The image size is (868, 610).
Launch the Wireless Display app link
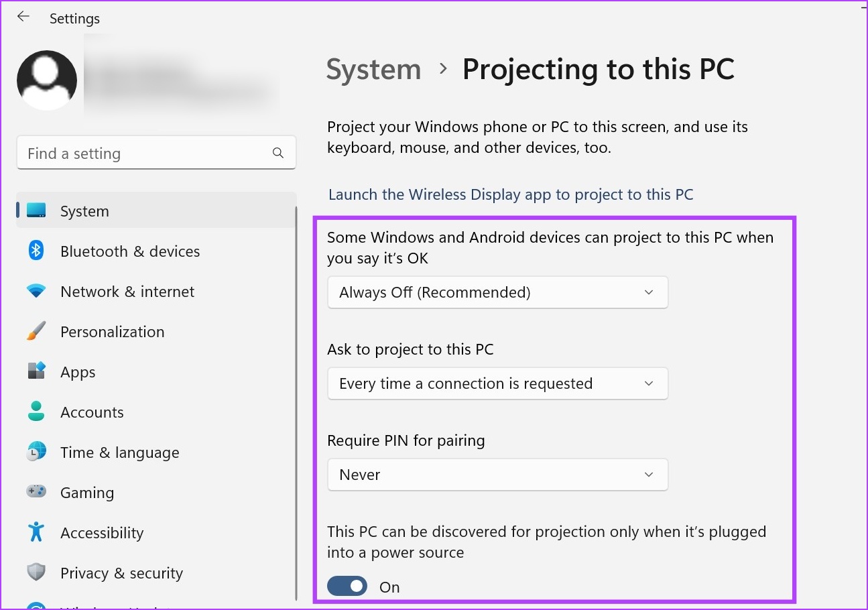pyautogui.click(x=511, y=194)
